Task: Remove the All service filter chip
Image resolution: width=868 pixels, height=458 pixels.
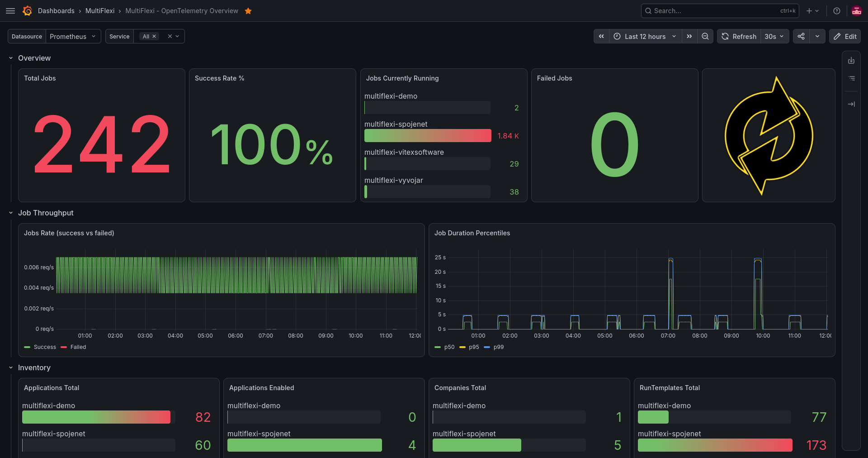Action: point(154,36)
